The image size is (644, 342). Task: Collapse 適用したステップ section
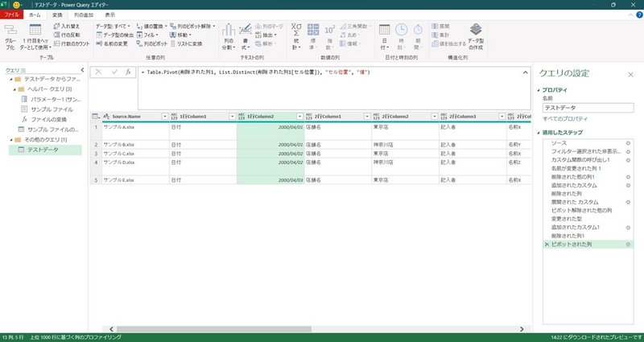pos(539,133)
